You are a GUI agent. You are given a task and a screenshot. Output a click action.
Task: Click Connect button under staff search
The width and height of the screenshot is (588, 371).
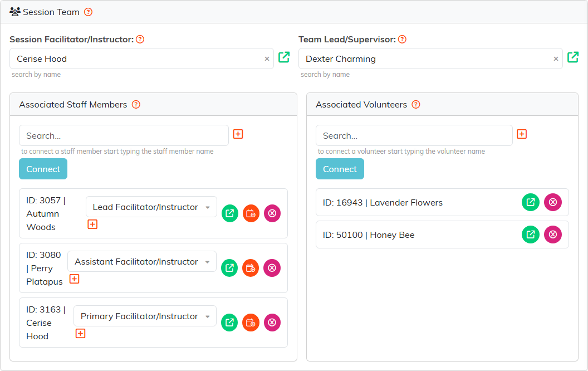click(x=43, y=169)
